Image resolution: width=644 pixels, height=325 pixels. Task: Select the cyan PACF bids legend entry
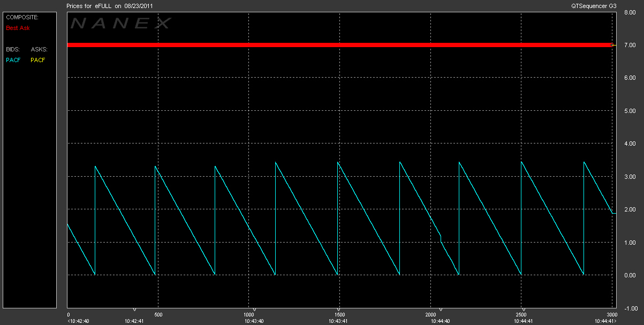tap(13, 60)
